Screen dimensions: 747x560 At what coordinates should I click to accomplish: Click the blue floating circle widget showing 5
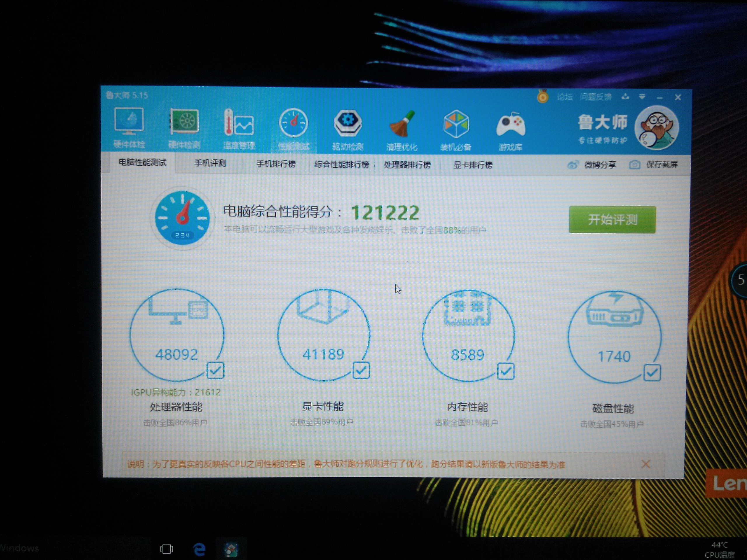[x=740, y=280]
